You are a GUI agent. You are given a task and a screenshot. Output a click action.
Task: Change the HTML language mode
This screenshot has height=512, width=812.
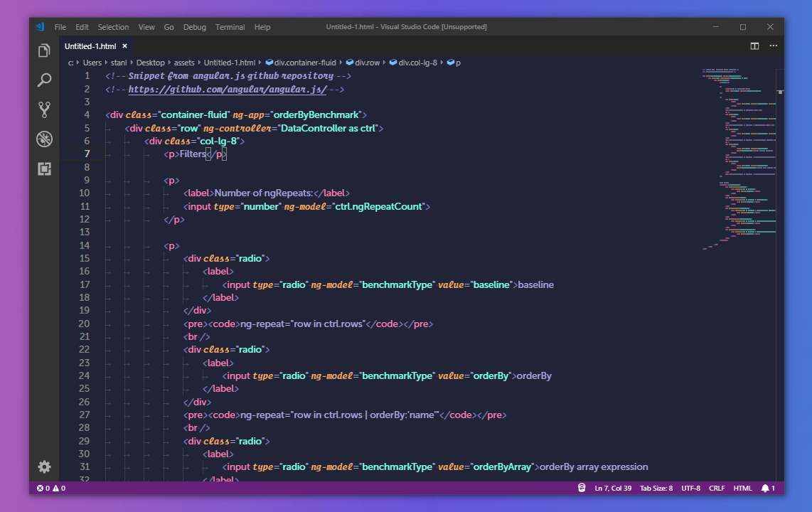click(742, 489)
